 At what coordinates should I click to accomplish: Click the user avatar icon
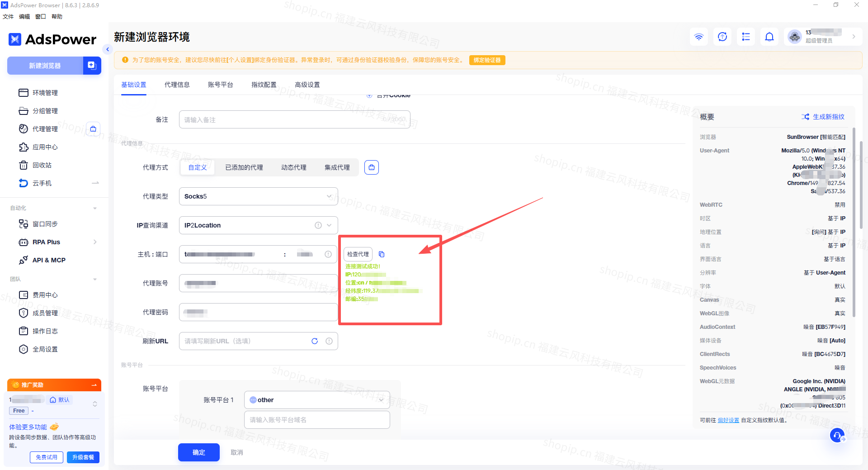point(795,37)
